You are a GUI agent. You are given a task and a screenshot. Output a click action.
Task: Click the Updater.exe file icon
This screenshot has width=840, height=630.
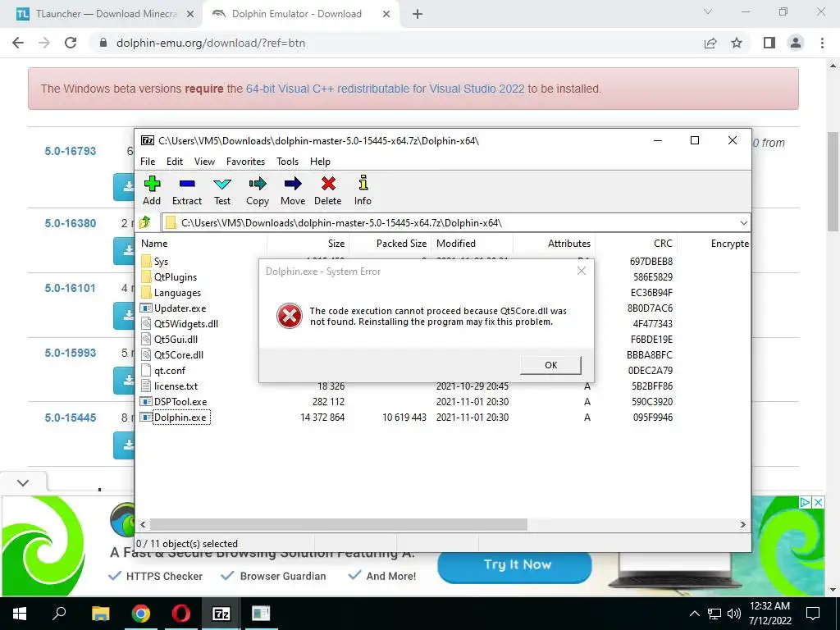click(146, 308)
